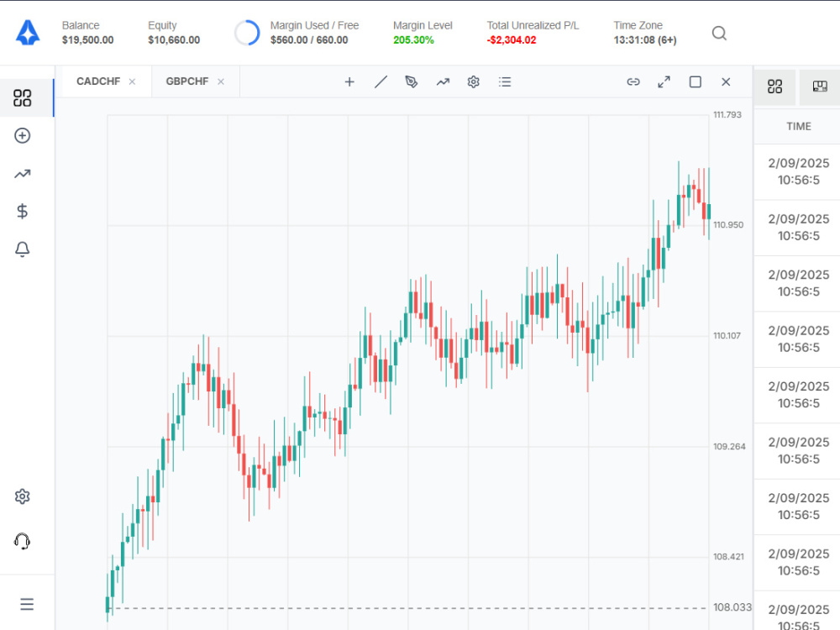The width and height of the screenshot is (840, 630).
Task: Add chart with the plus toolbar icon
Action: click(x=349, y=82)
